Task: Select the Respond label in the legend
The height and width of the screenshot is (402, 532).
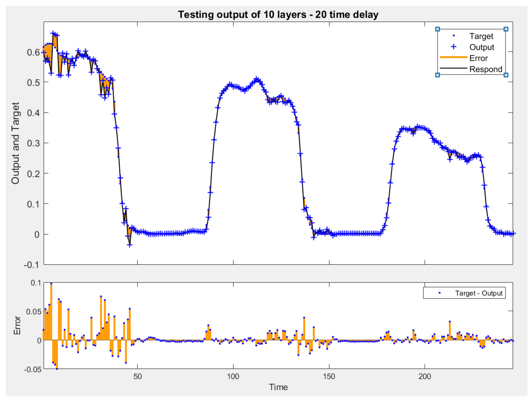Action: point(486,69)
